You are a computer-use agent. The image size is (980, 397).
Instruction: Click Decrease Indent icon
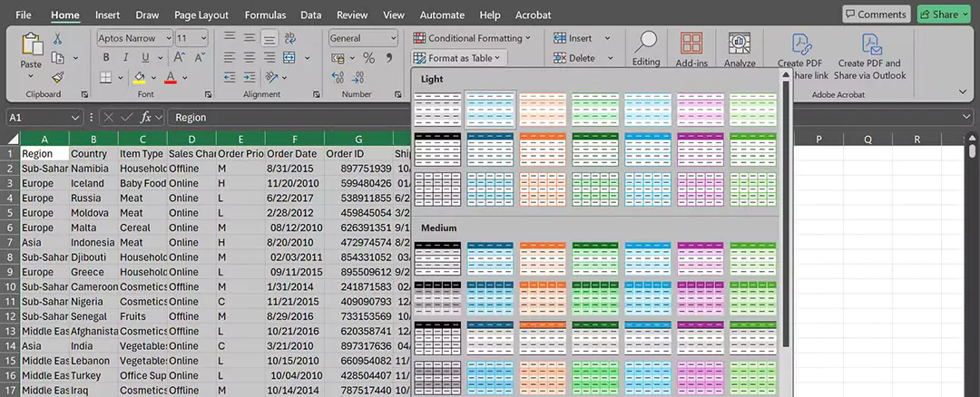coord(230,77)
